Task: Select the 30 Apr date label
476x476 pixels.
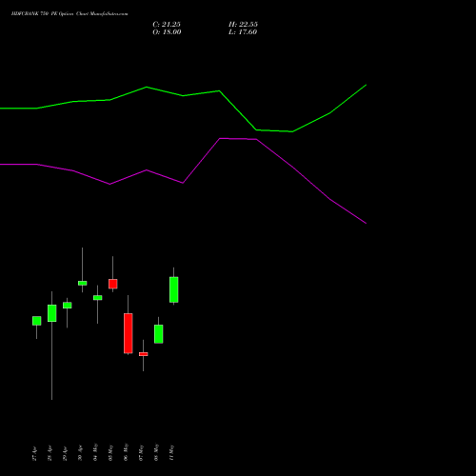Action: pyautogui.click(x=80, y=453)
